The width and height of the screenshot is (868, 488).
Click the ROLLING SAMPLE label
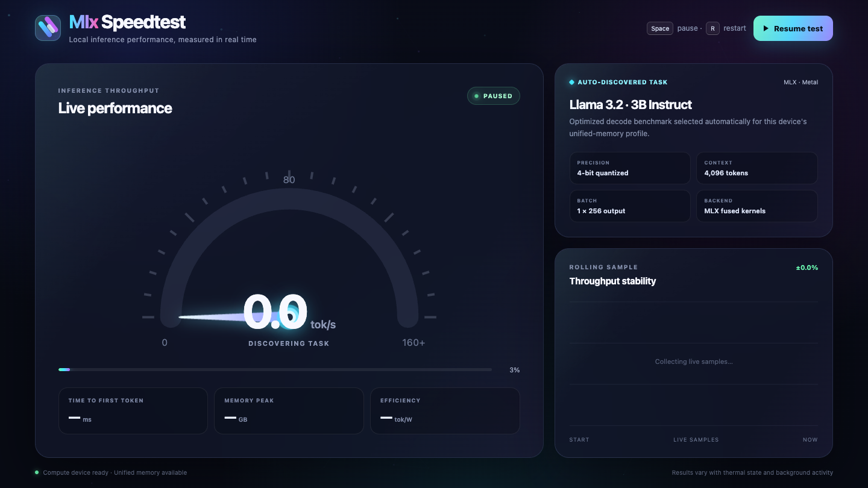603,267
